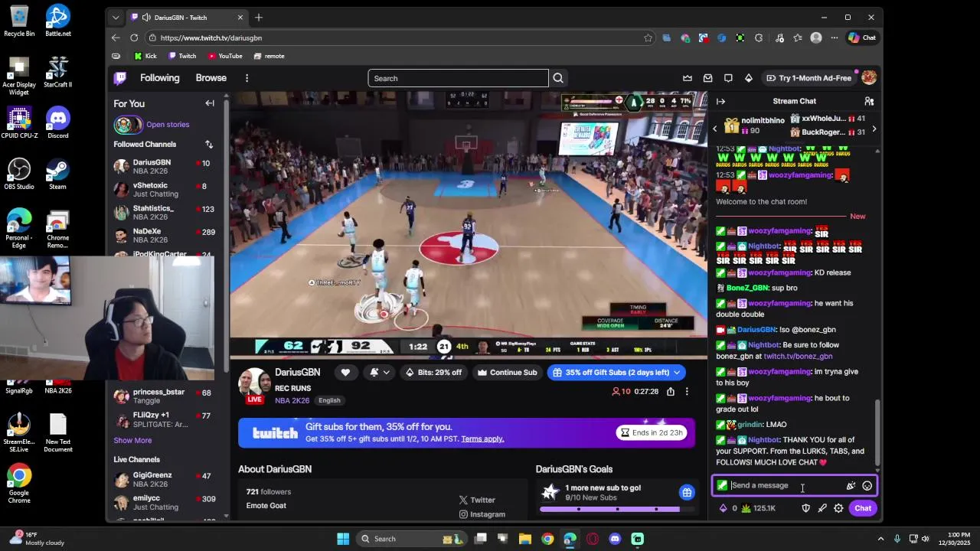Viewport: 980px width, 551px height.
Task: Open Prime loot crown icon
Action: pos(688,78)
